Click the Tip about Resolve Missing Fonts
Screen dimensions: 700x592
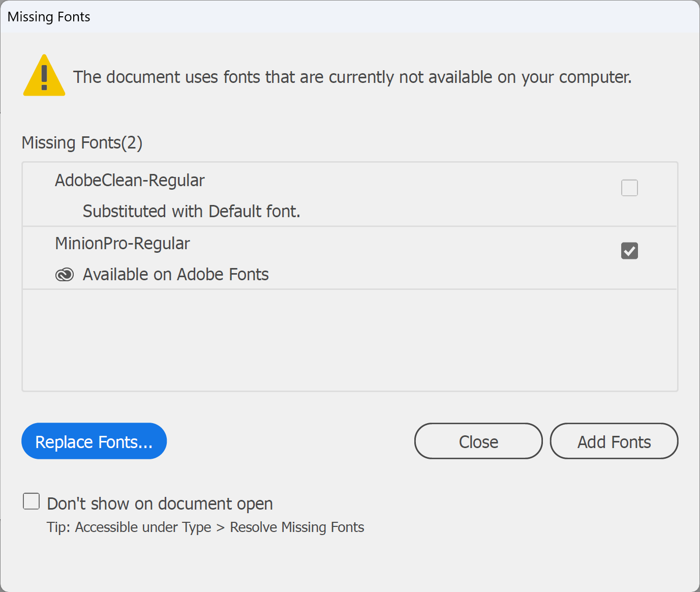(205, 527)
